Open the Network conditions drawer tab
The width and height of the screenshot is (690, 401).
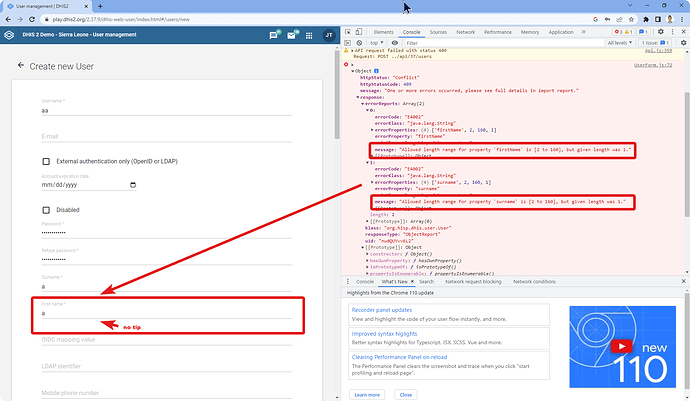(534, 282)
